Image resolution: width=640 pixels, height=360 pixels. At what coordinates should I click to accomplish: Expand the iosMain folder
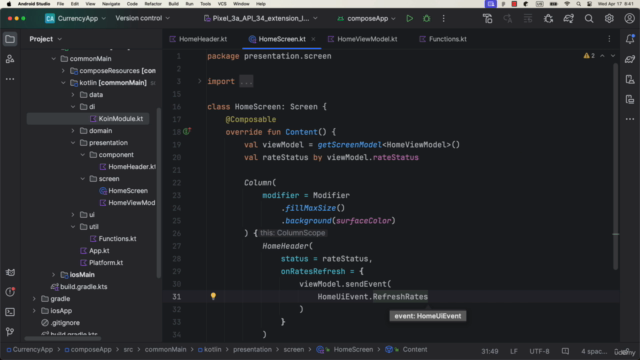click(x=53, y=275)
